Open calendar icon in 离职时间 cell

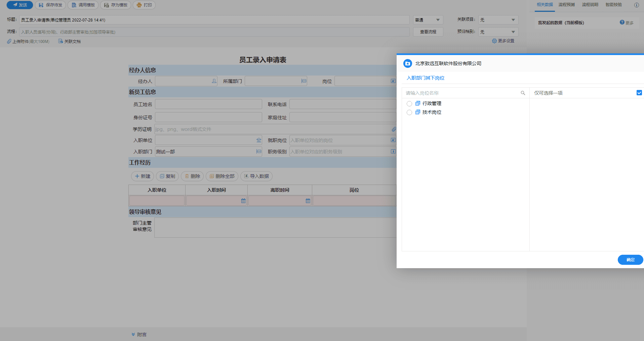pyautogui.click(x=308, y=201)
